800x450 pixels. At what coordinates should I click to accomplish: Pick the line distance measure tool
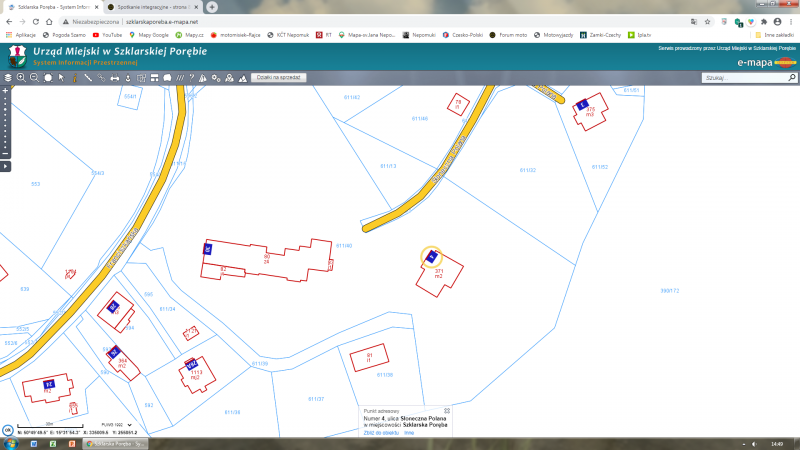[x=88, y=77]
